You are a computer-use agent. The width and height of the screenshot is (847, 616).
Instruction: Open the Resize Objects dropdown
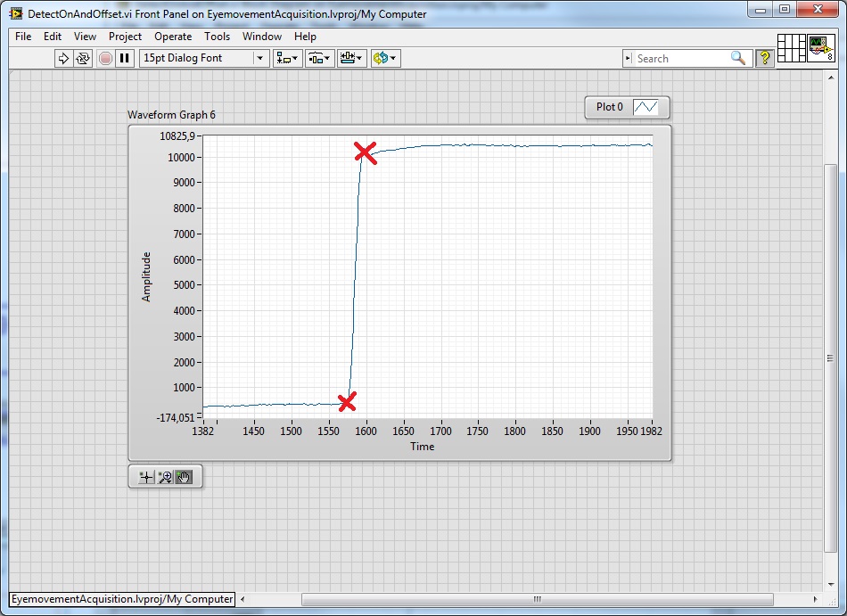coord(351,58)
